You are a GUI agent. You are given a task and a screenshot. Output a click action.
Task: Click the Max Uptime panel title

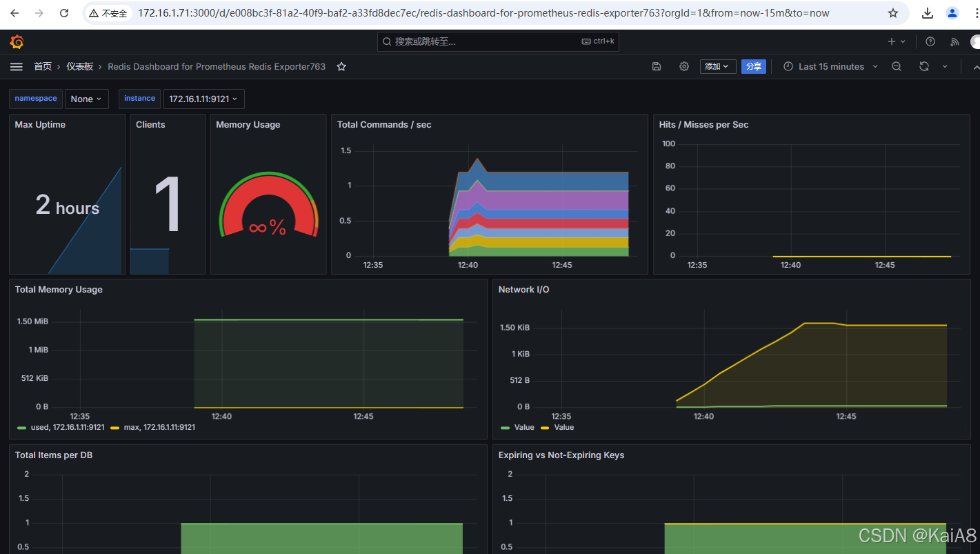pos(40,125)
